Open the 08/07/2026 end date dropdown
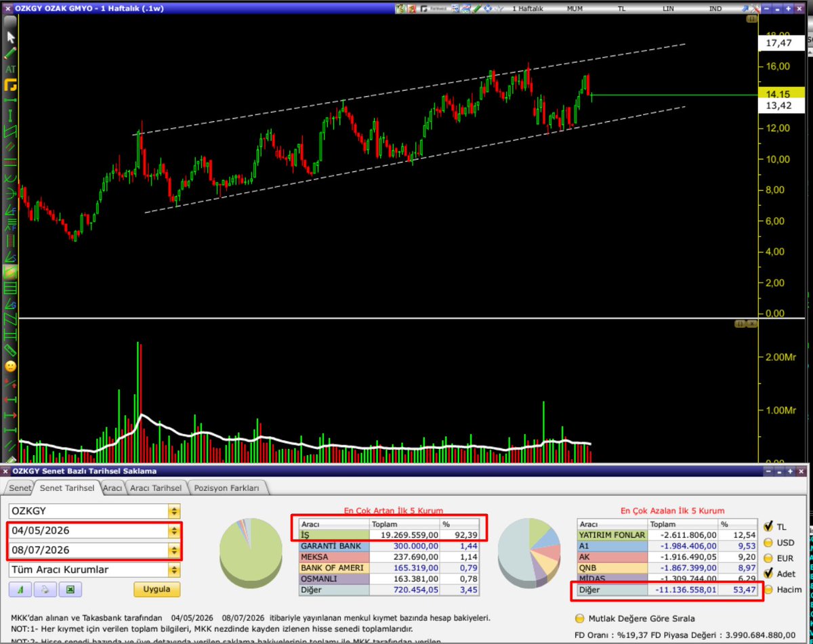 (x=175, y=550)
